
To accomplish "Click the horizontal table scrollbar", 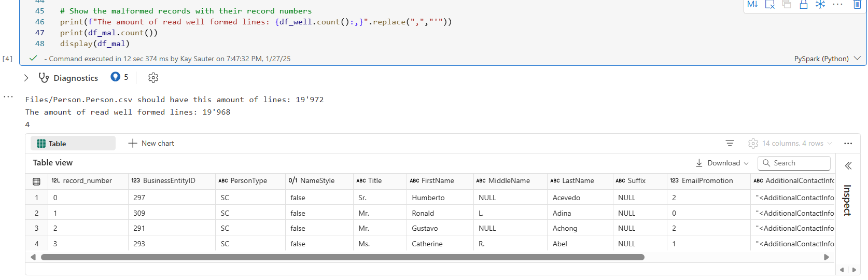I will [342, 257].
